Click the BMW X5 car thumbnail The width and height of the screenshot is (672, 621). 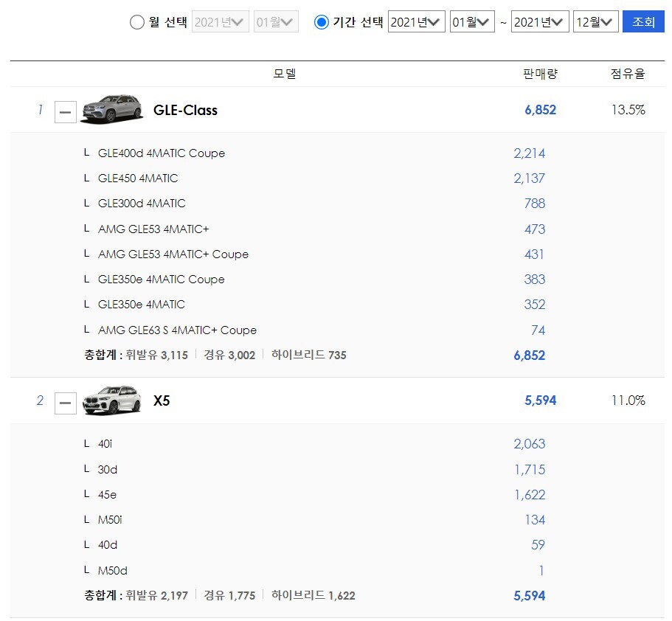pos(112,400)
